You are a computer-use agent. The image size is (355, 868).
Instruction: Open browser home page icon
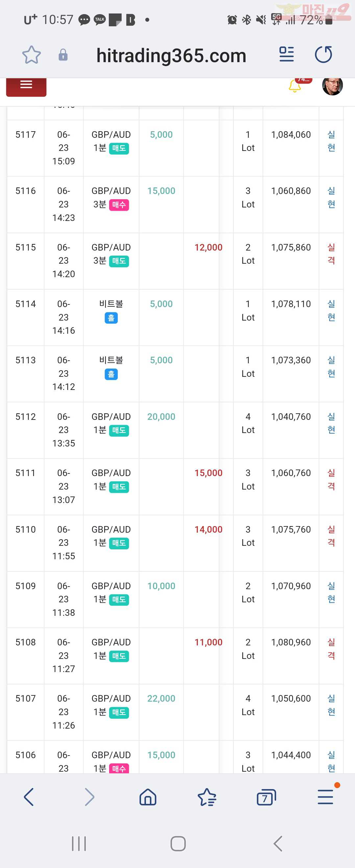[148, 797]
